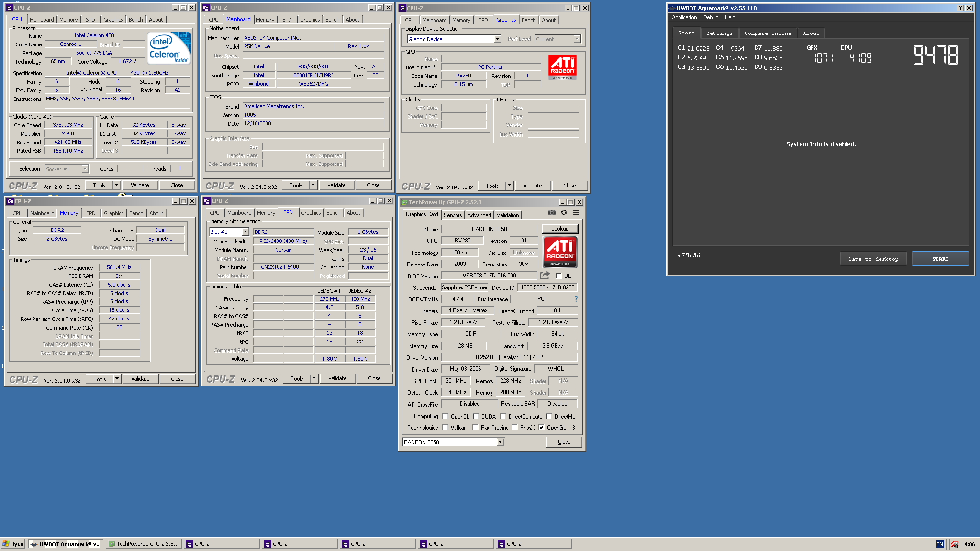This screenshot has height=551, width=980.
Task: Open Aquamark Debug menu
Action: tap(711, 17)
